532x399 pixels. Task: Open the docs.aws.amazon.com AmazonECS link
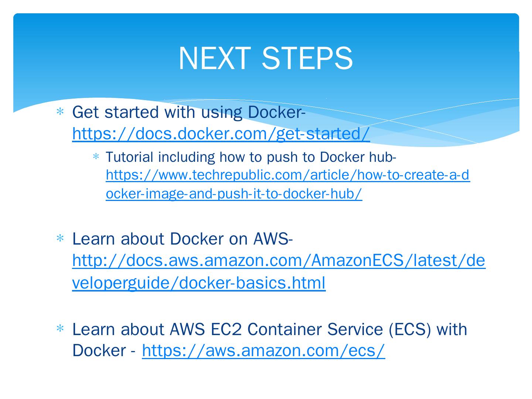(279, 261)
